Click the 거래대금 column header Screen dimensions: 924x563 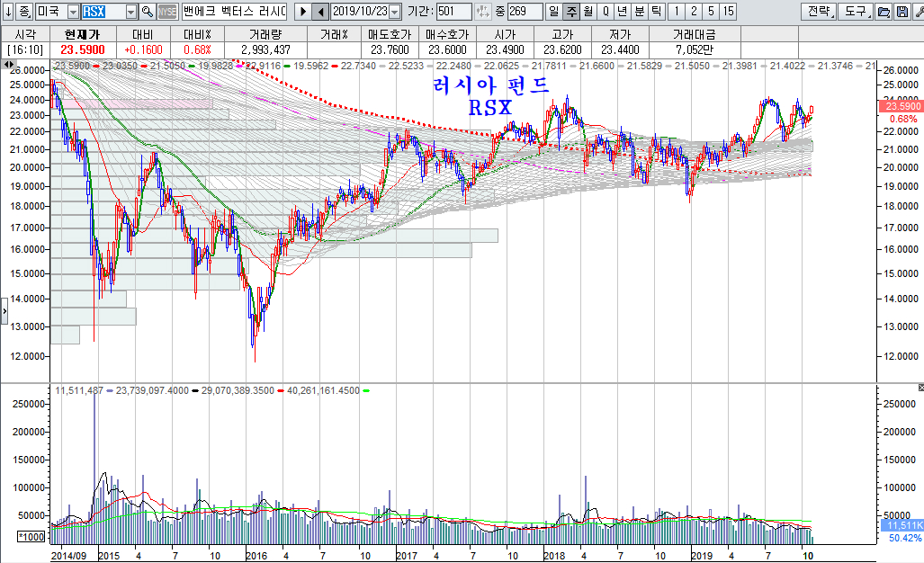click(695, 34)
